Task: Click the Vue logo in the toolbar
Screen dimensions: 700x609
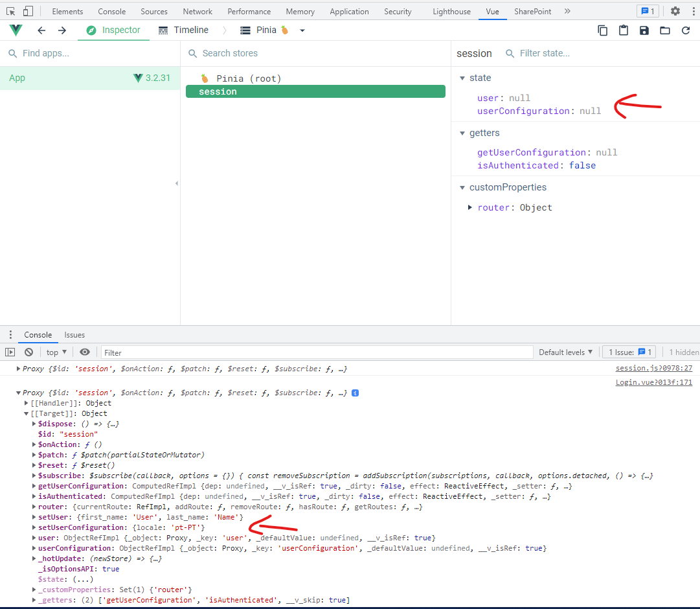Action: tap(16, 30)
